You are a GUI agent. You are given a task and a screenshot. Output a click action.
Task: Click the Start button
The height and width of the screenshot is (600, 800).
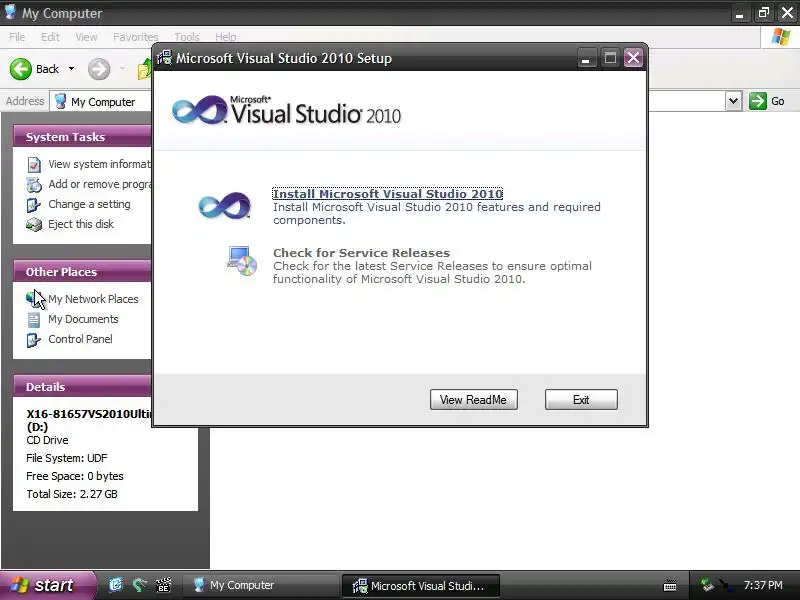coord(47,585)
